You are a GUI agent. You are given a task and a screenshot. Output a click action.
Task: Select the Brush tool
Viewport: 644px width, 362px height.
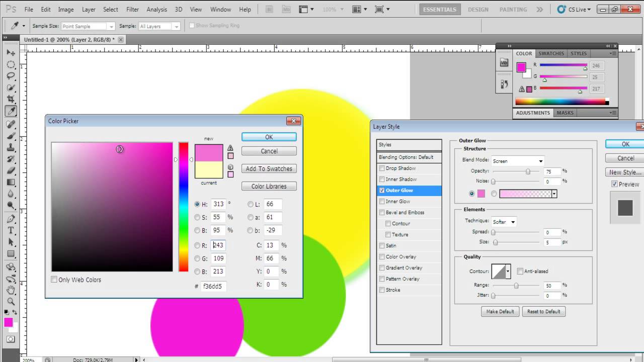(10, 136)
